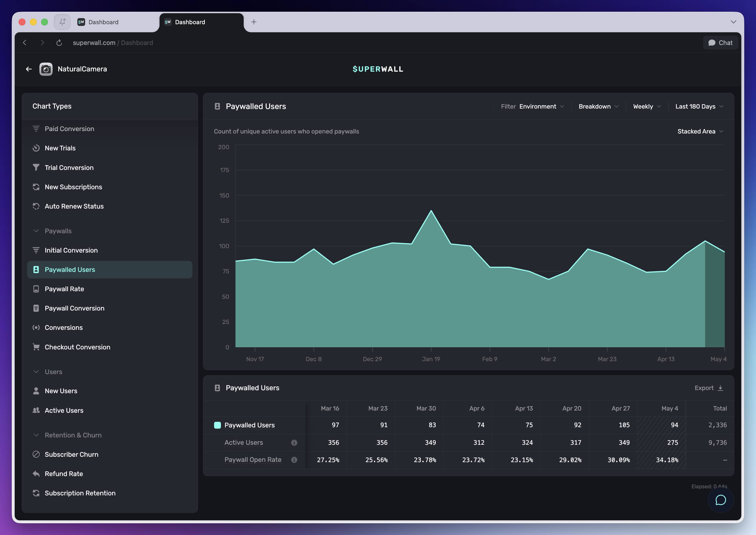The height and width of the screenshot is (535, 756).
Task: Select Refund Rate in the sidebar
Action: 109,474
